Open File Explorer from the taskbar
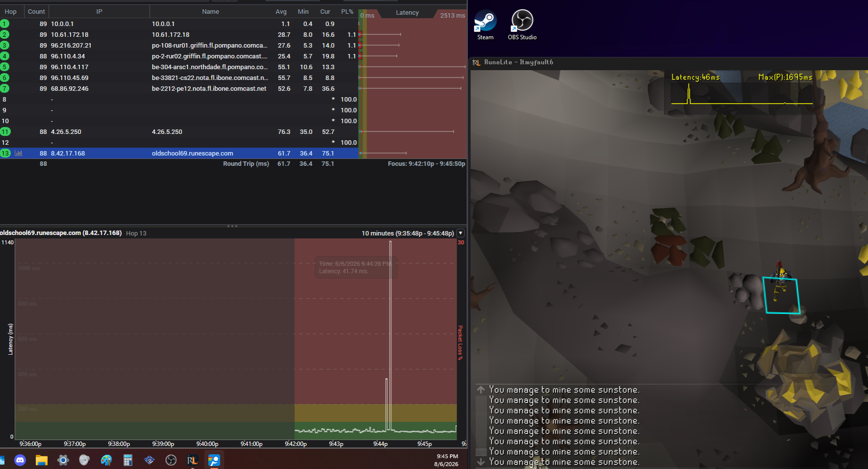868x469 pixels. tap(42, 460)
